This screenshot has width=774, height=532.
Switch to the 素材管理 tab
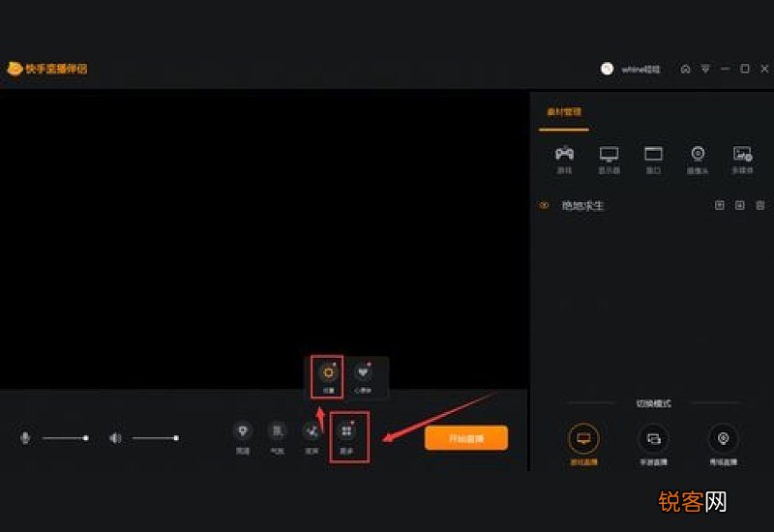pos(564,112)
